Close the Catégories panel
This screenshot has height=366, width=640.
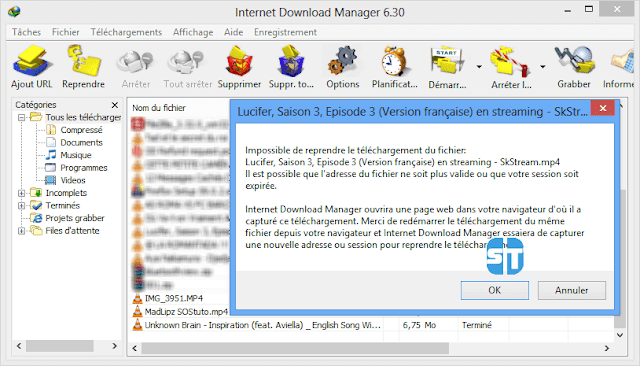(115, 105)
